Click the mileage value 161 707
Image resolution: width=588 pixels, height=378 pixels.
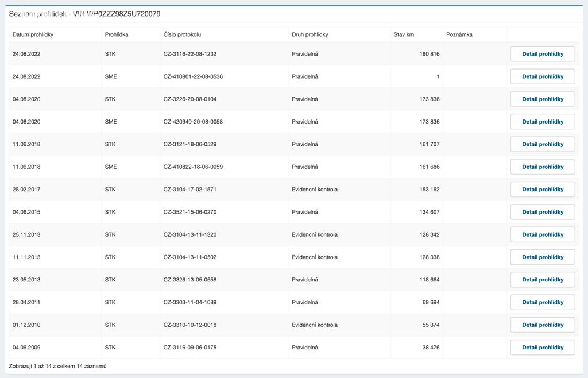430,144
